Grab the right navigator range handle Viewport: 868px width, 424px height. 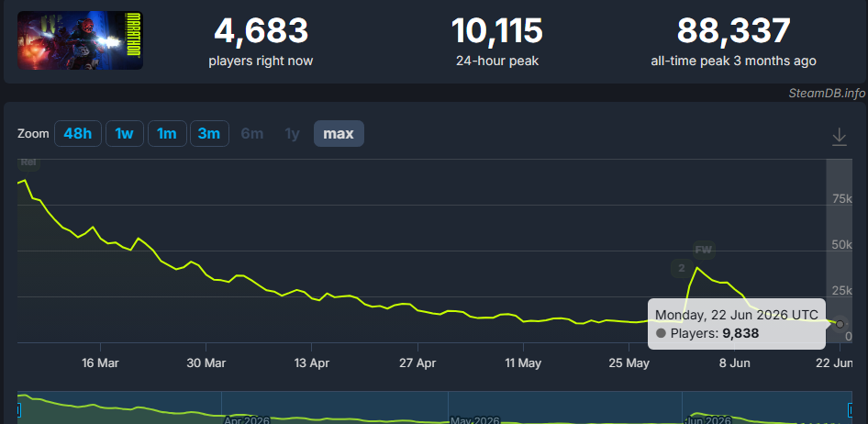[851, 409]
